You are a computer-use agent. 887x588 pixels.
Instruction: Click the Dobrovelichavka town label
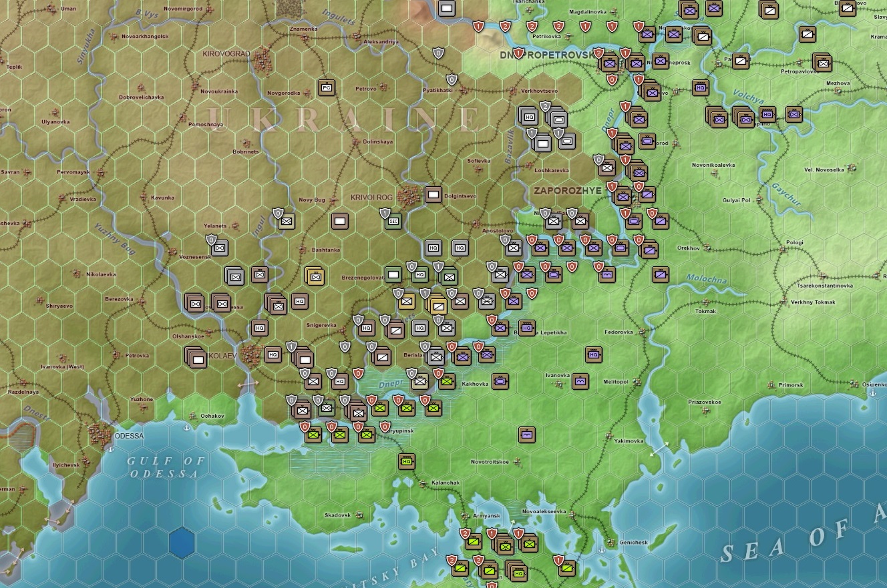pyautogui.click(x=142, y=97)
